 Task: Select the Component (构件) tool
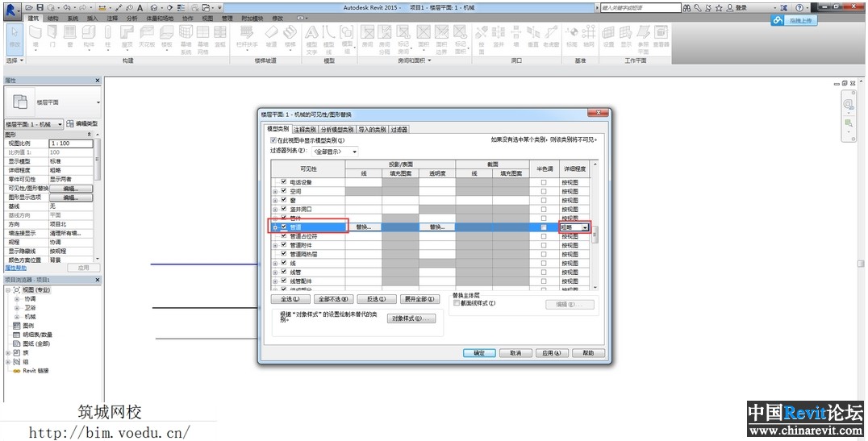coord(89,38)
